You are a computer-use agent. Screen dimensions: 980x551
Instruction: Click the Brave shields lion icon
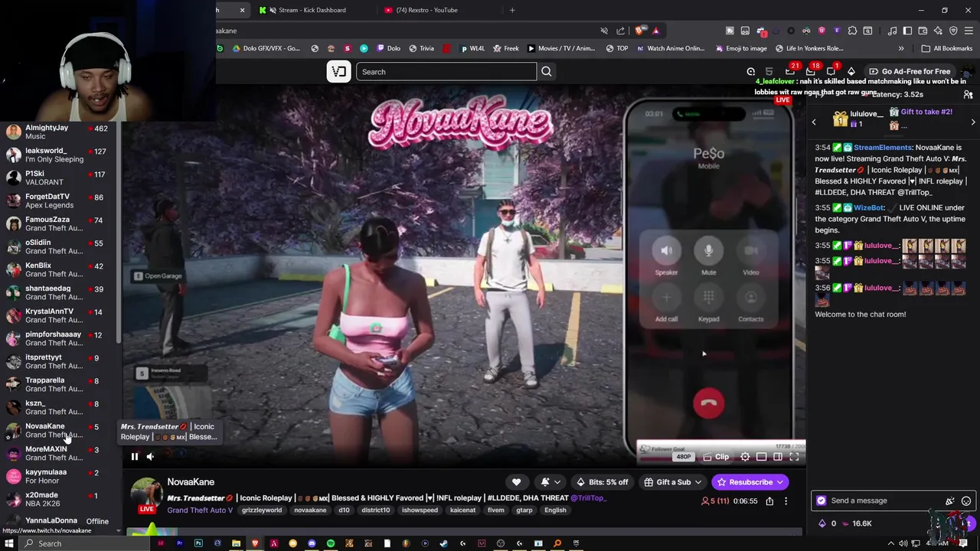click(639, 31)
